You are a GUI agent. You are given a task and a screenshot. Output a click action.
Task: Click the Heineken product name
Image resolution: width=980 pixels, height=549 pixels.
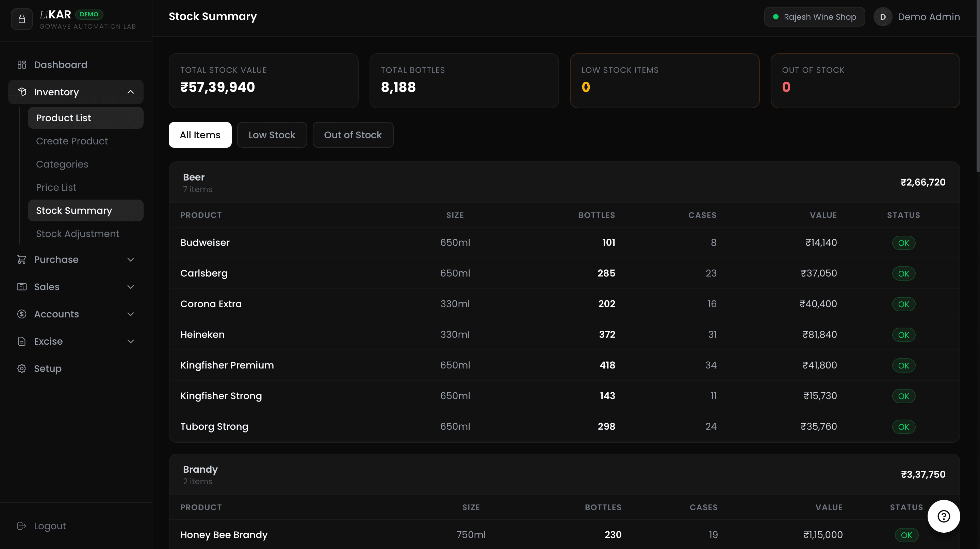[202, 335]
